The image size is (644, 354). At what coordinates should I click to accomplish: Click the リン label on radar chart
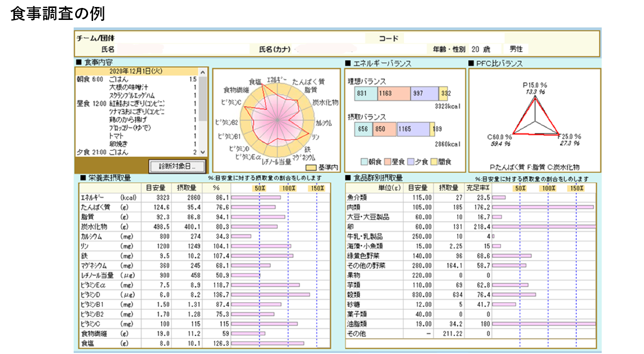pyautogui.click(x=316, y=136)
